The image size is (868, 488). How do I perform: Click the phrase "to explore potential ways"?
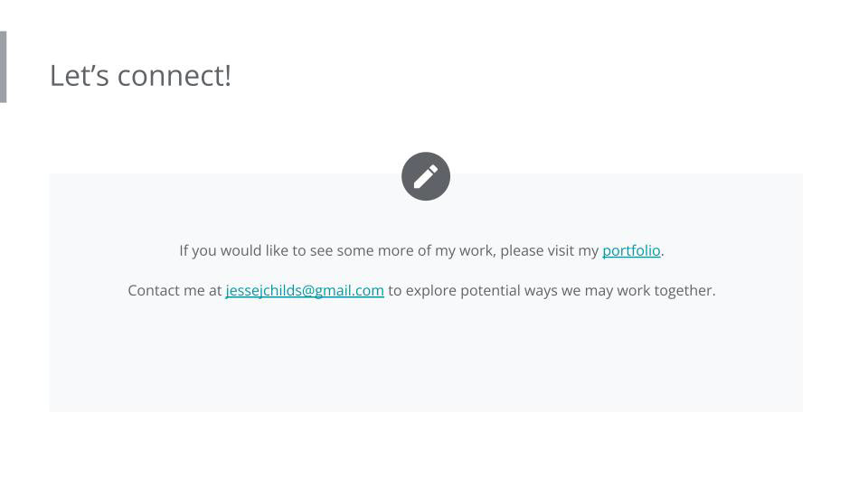coord(472,290)
